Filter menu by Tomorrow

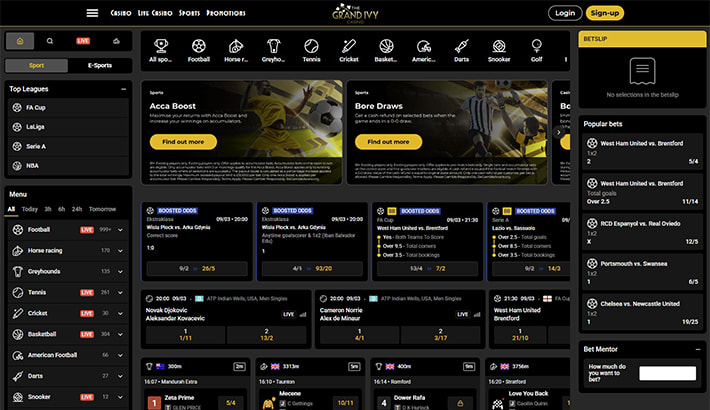(x=102, y=209)
